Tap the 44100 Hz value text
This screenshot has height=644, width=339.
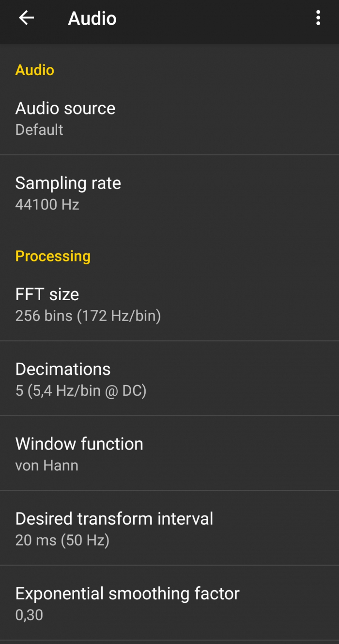(x=47, y=205)
